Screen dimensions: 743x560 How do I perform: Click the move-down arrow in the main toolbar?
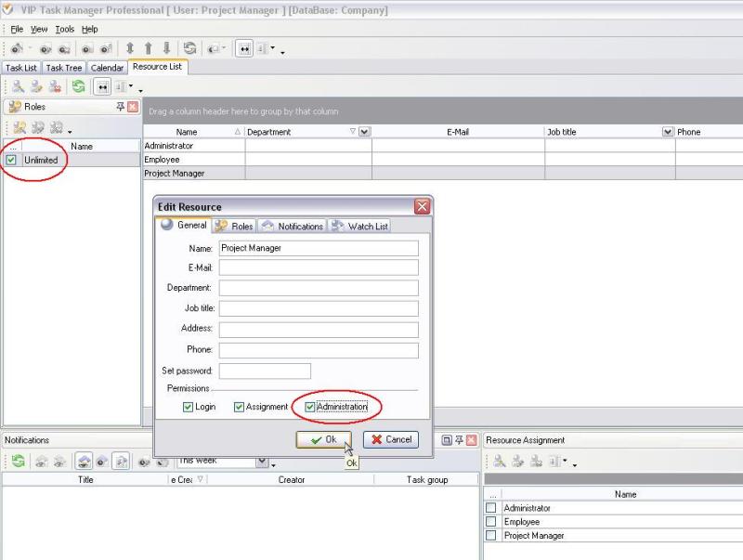(166, 48)
